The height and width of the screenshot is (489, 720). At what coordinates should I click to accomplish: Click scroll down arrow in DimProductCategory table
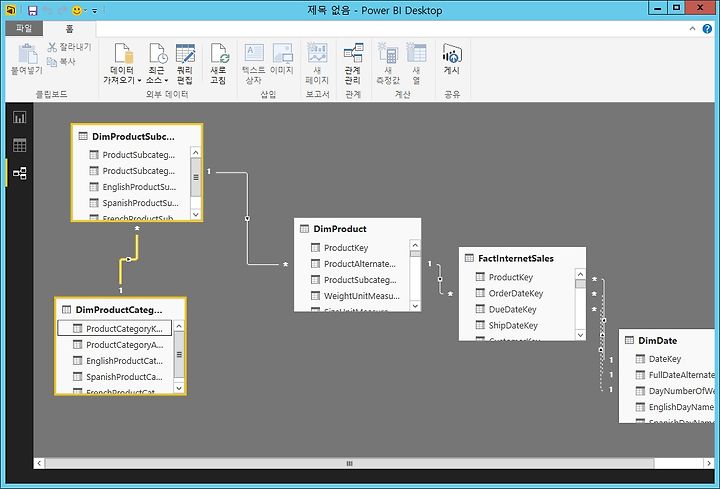(179, 388)
